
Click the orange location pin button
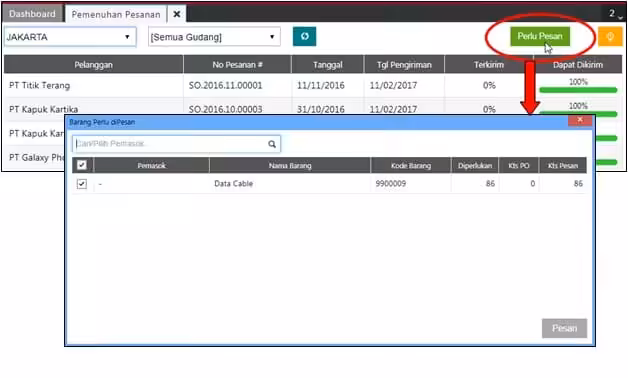610,36
